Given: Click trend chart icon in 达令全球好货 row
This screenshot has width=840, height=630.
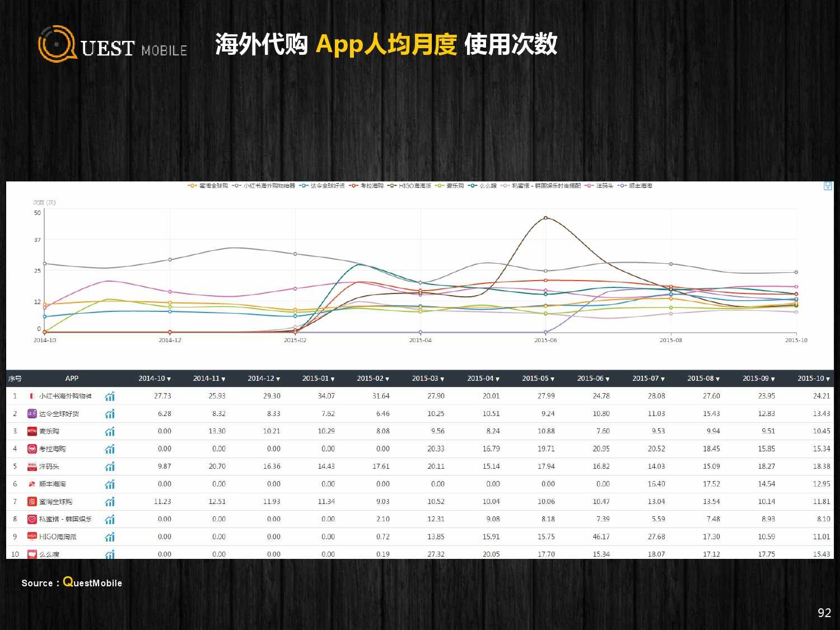Looking at the screenshot, I should 110,414.
